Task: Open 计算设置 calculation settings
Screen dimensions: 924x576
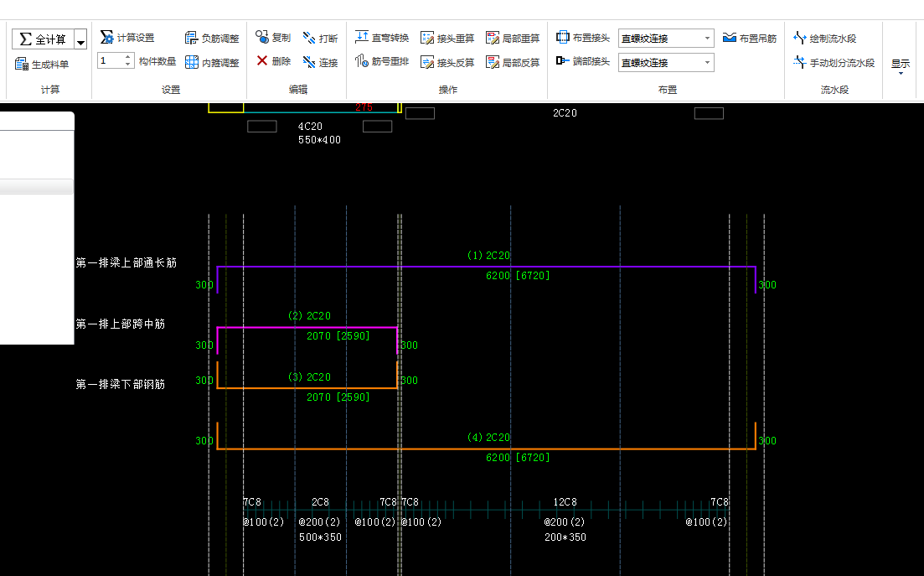Action: tap(127, 38)
